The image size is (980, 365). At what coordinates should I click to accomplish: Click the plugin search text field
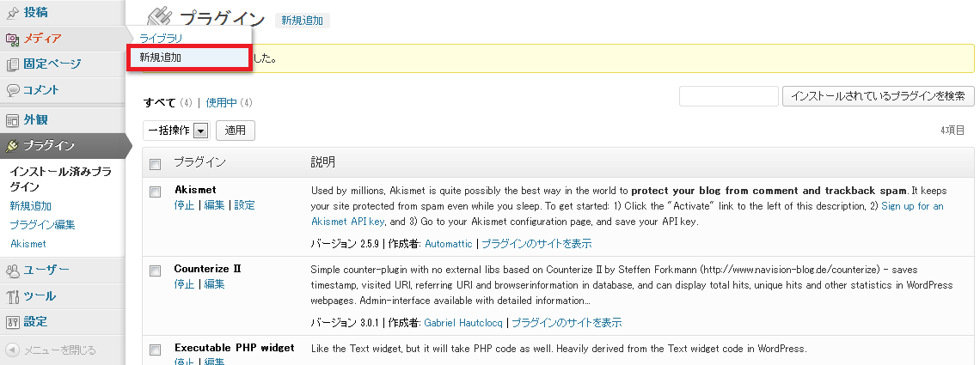[x=728, y=96]
